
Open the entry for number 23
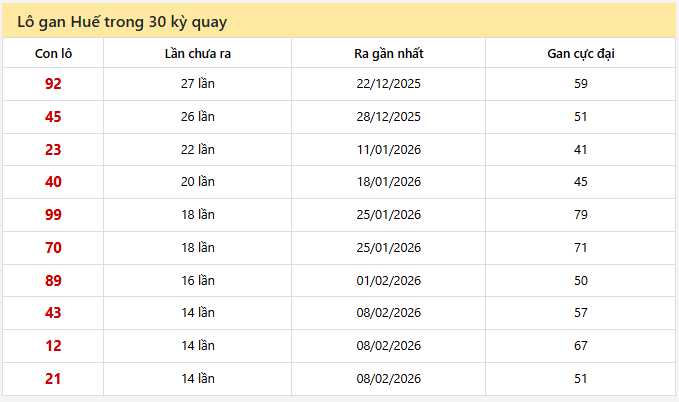(53, 150)
